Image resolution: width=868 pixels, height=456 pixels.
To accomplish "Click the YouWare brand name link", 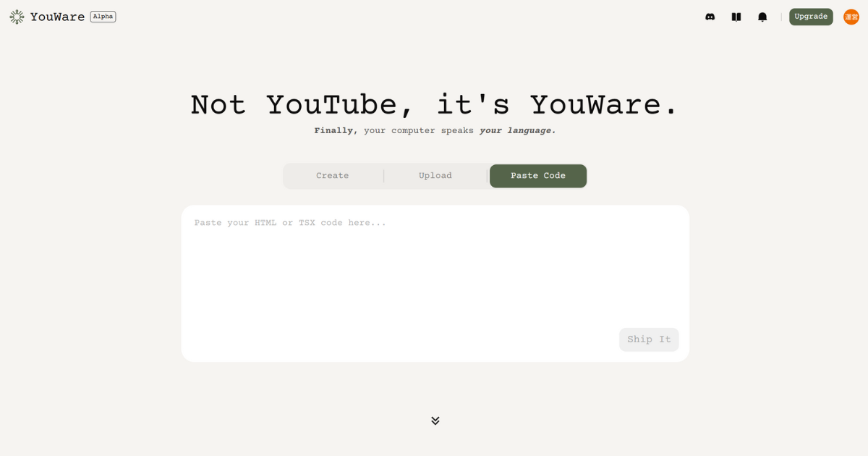I will pos(58,17).
